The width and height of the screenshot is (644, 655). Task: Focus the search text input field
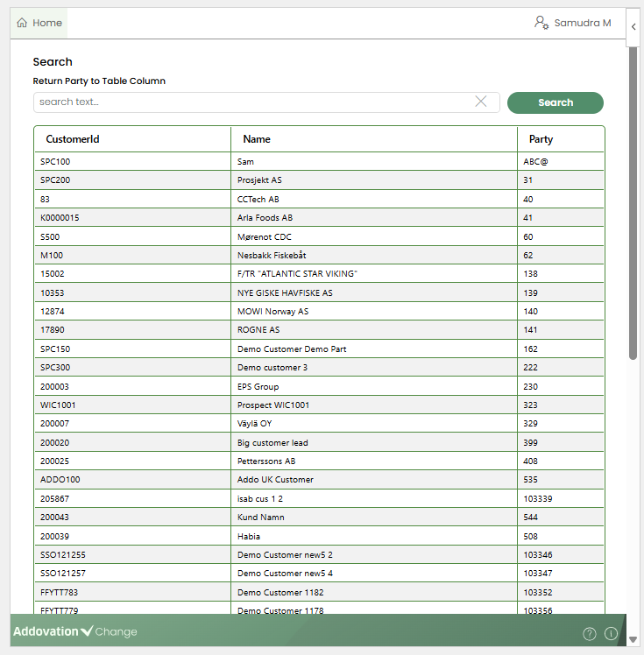pyautogui.click(x=252, y=102)
